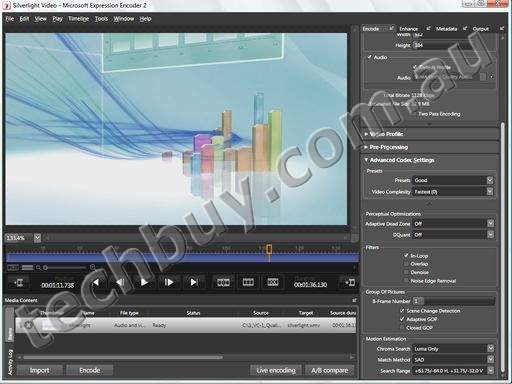Click the zoom-out magnifier on timeline
512x384 pixels.
point(38,267)
